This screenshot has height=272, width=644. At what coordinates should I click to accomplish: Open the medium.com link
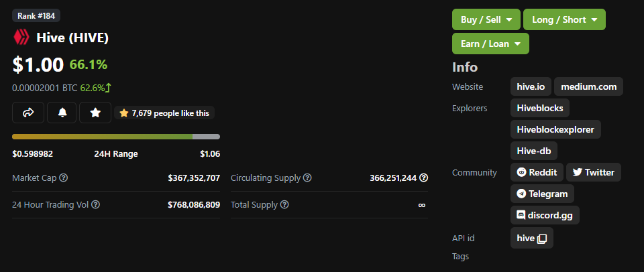tap(588, 86)
